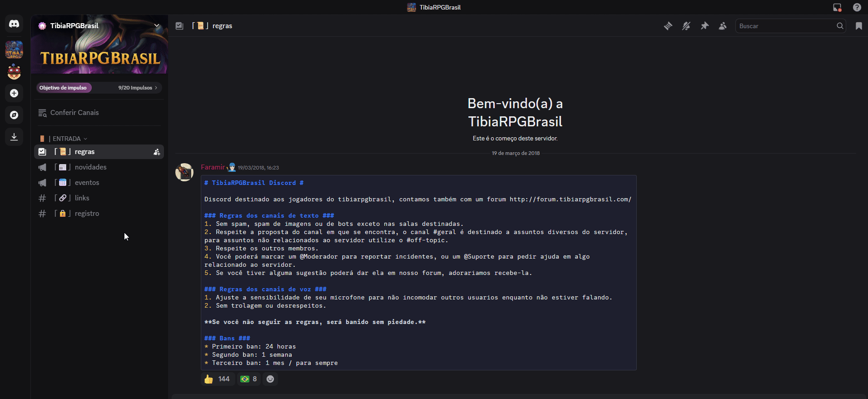Switch to the links channel
The height and width of the screenshot is (399, 868).
tap(99, 198)
